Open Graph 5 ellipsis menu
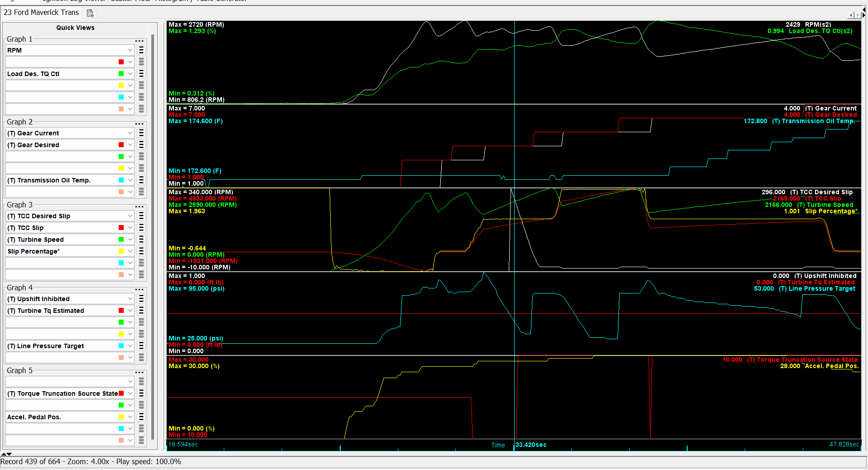This screenshot has height=470, width=868. 139,372
